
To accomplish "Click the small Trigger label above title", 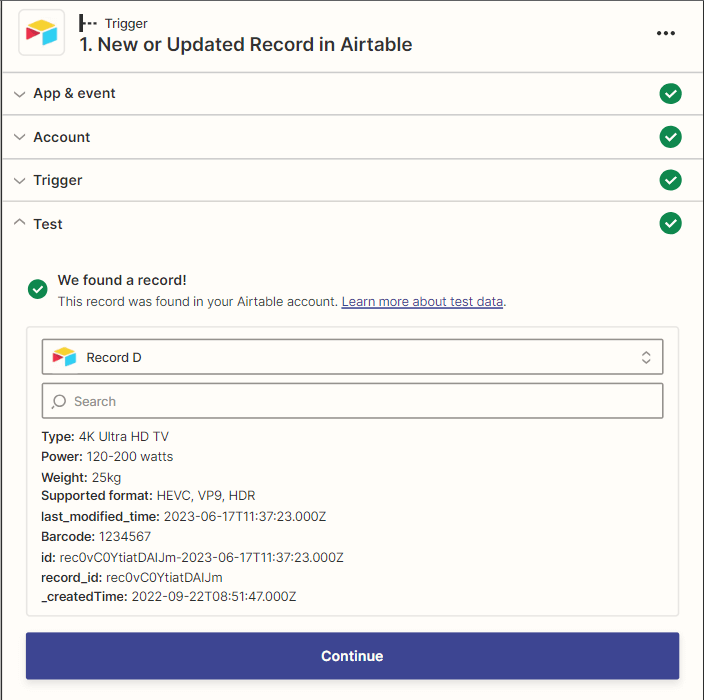I will [126, 23].
